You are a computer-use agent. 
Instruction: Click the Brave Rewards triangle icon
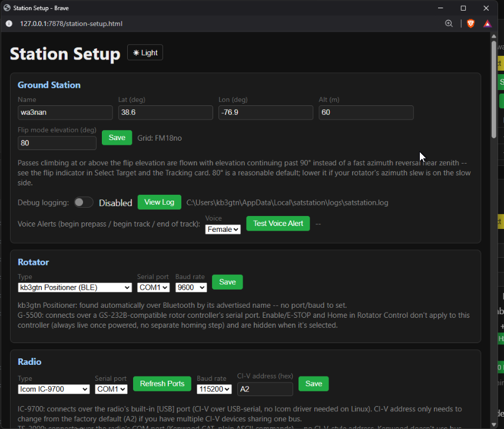pyautogui.click(x=488, y=24)
